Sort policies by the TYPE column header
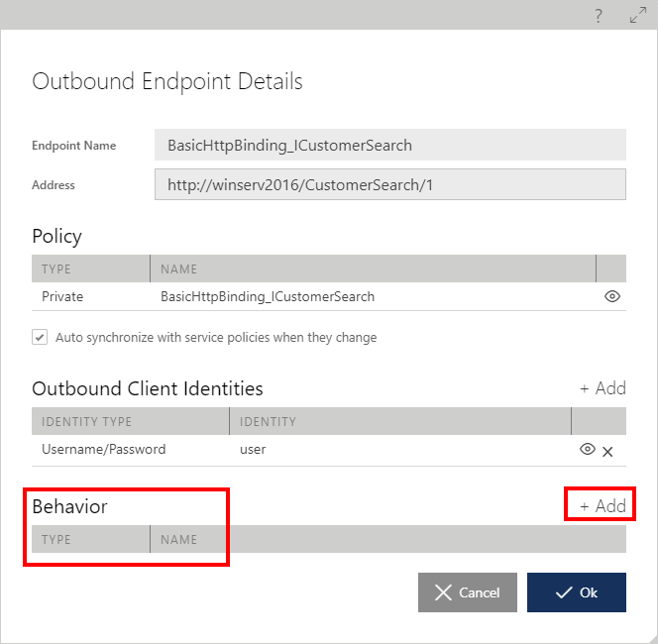 point(90,268)
